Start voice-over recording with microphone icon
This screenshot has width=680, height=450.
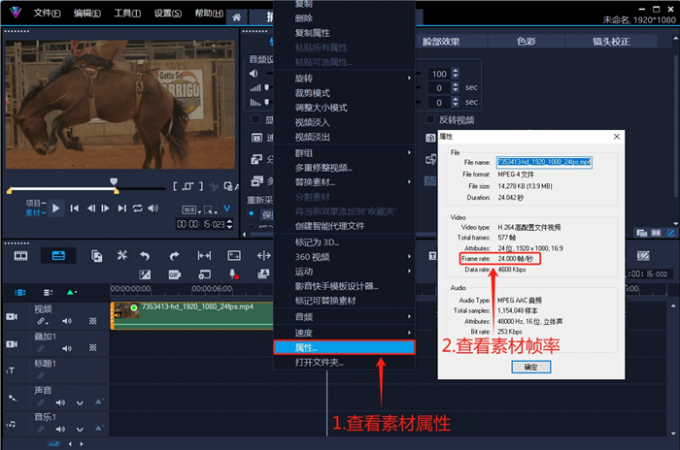tap(233, 274)
